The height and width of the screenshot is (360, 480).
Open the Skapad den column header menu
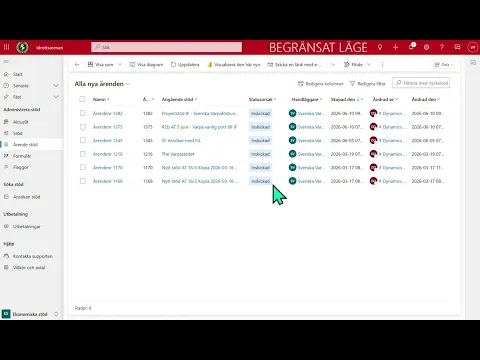tap(347, 99)
